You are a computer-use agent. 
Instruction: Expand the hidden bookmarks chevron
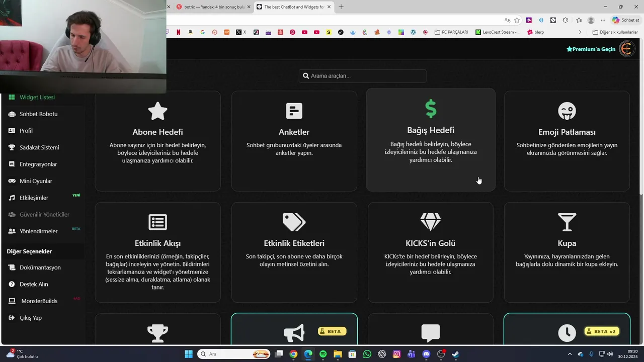click(x=580, y=32)
